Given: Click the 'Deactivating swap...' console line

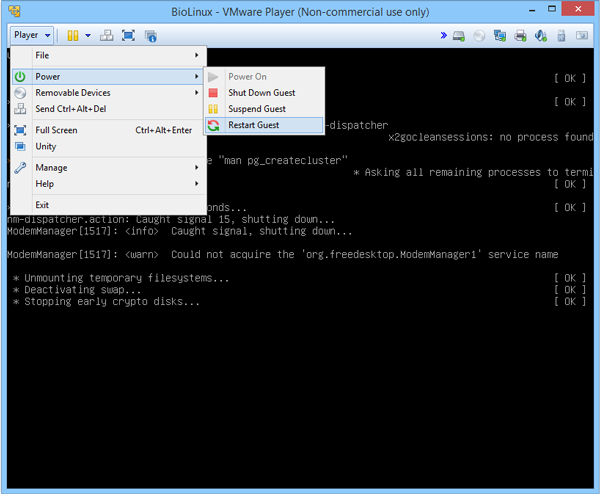Looking at the screenshot, I should pos(77,290).
